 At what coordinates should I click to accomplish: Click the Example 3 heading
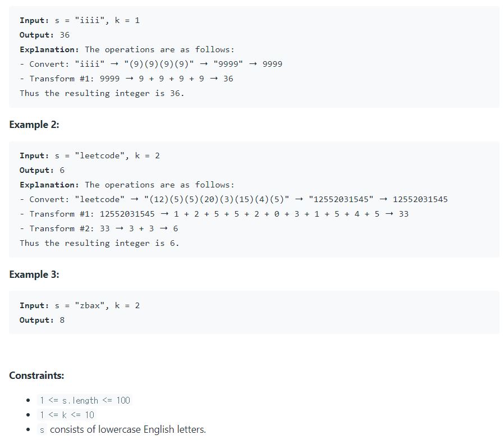[34, 274]
